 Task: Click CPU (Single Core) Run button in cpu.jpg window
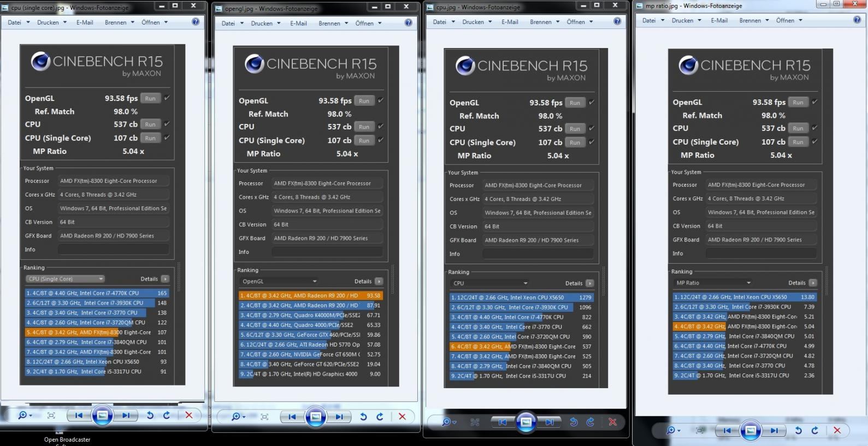tap(575, 142)
